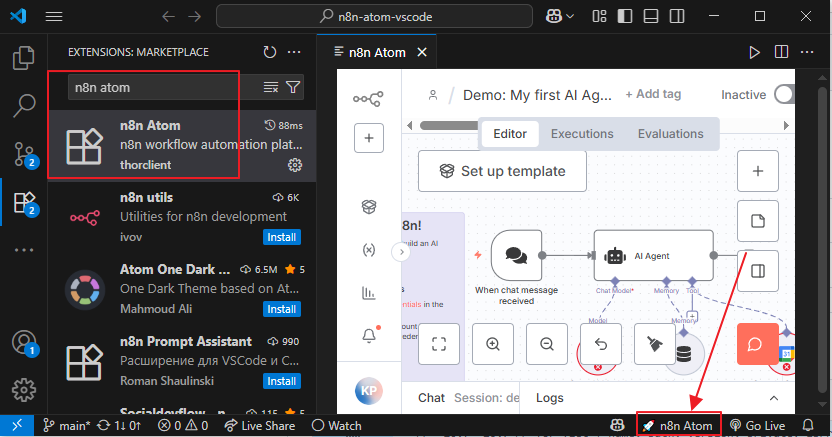Split the editor to the right

(781, 52)
